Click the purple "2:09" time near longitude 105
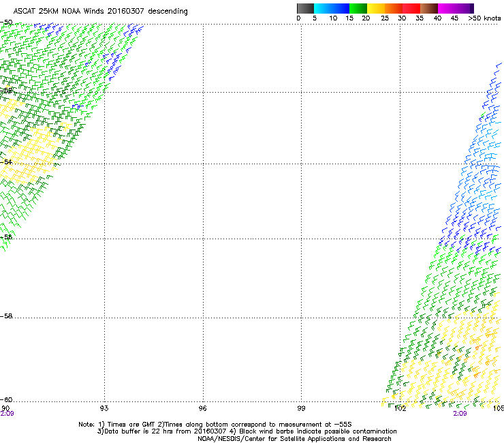 click(460, 414)
